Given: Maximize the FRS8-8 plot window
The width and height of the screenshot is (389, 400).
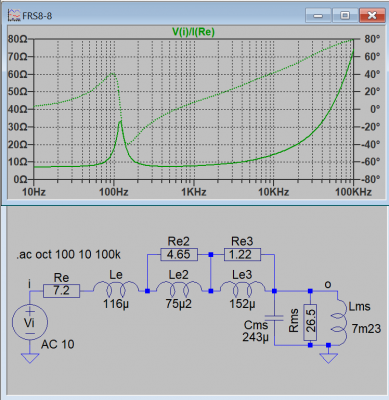Looking at the screenshot, I should (x=345, y=16).
